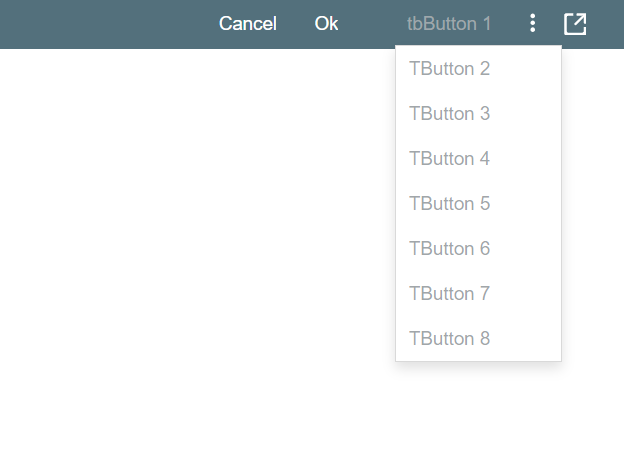Select TButton 6 in overflow popup

[449, 249]
